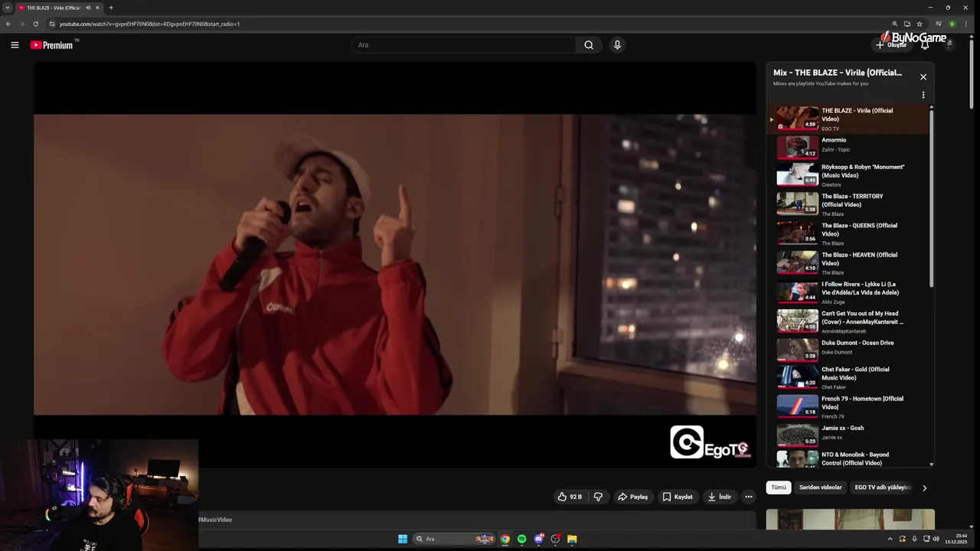Mute the tab via speaker icon on tab
This screenshot has height=551, width=980.
88,8
